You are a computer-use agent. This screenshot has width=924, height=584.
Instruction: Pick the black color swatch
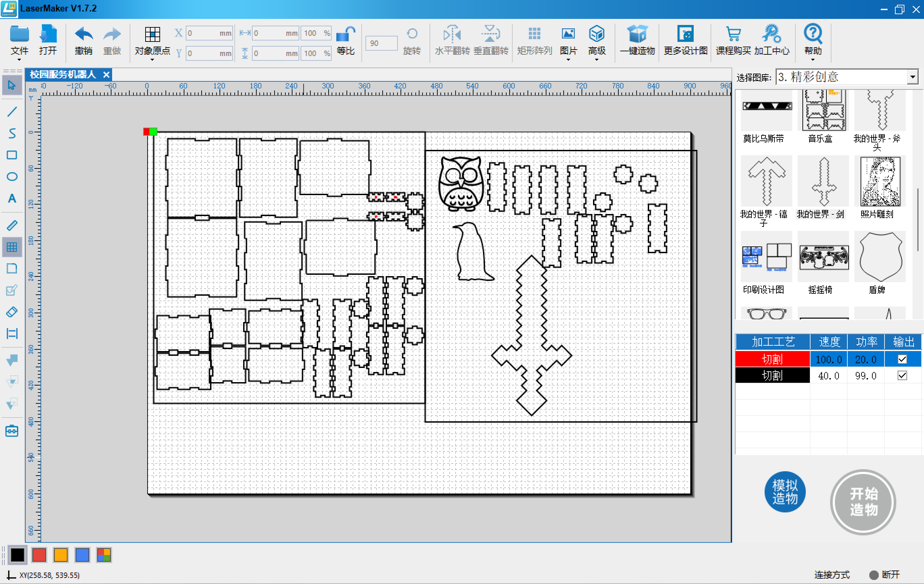tap(18, 555)
